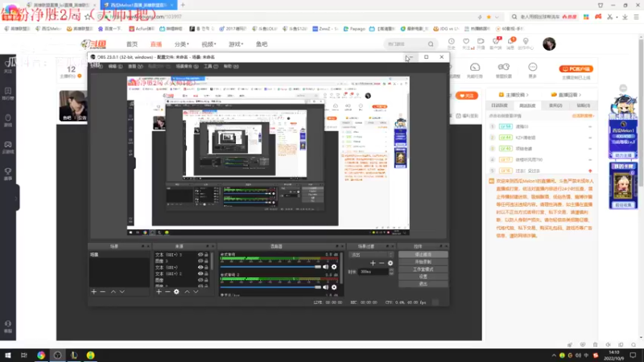Open the 场景集合 menu in OBS
Screen dimensions: 644x362
[187, 66]
